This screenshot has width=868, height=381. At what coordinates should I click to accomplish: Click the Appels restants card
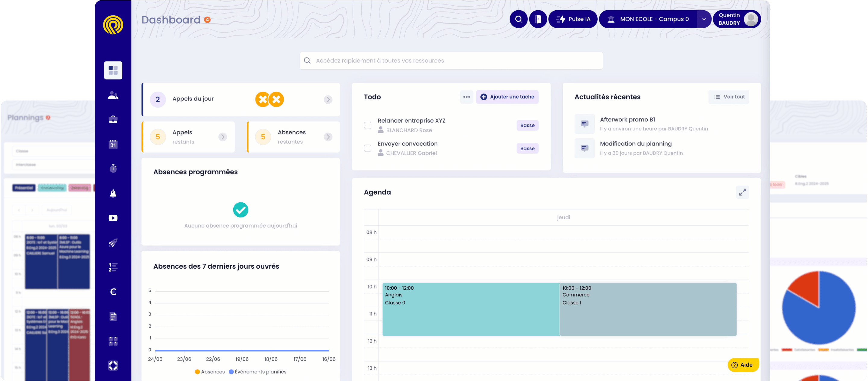pos(188,137)
